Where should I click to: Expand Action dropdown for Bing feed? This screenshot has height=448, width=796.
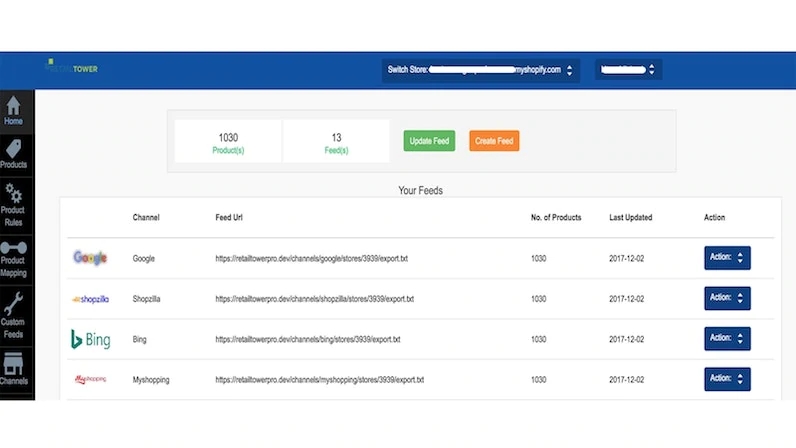727,339
